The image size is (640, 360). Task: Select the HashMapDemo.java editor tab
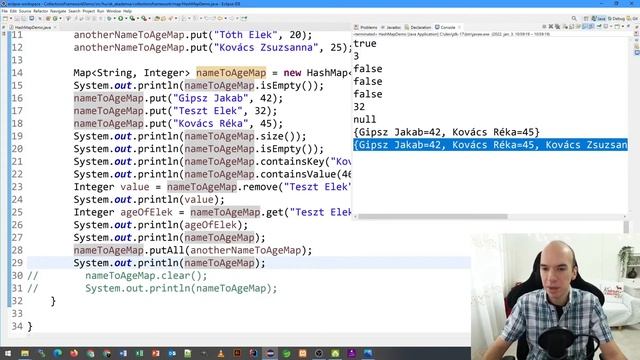[x=33, y=27]
